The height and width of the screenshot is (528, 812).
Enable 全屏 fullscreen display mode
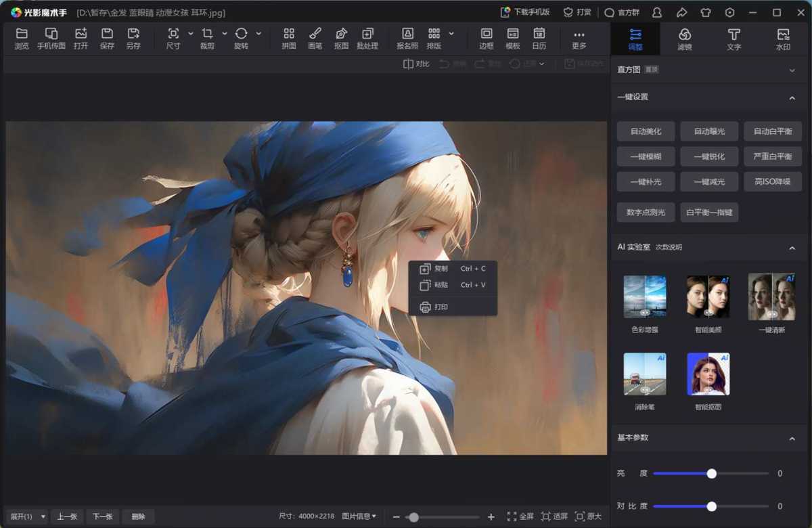click(x=518, y=516)
